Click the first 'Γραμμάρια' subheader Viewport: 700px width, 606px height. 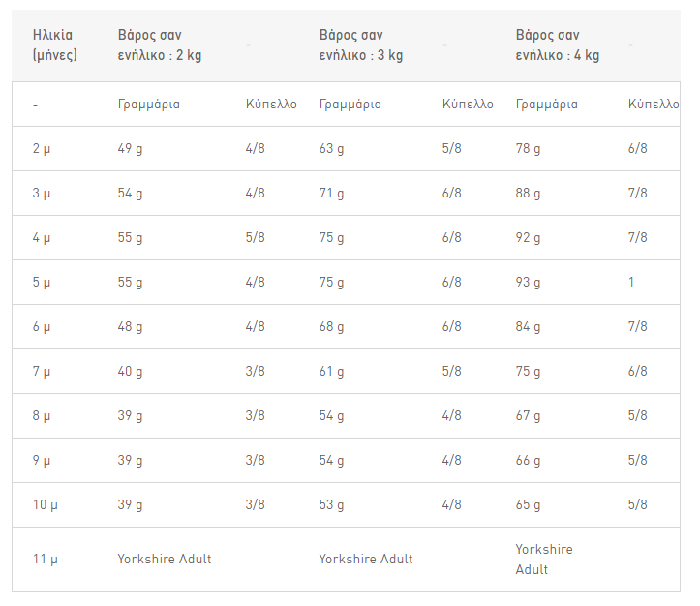(149, 104)
